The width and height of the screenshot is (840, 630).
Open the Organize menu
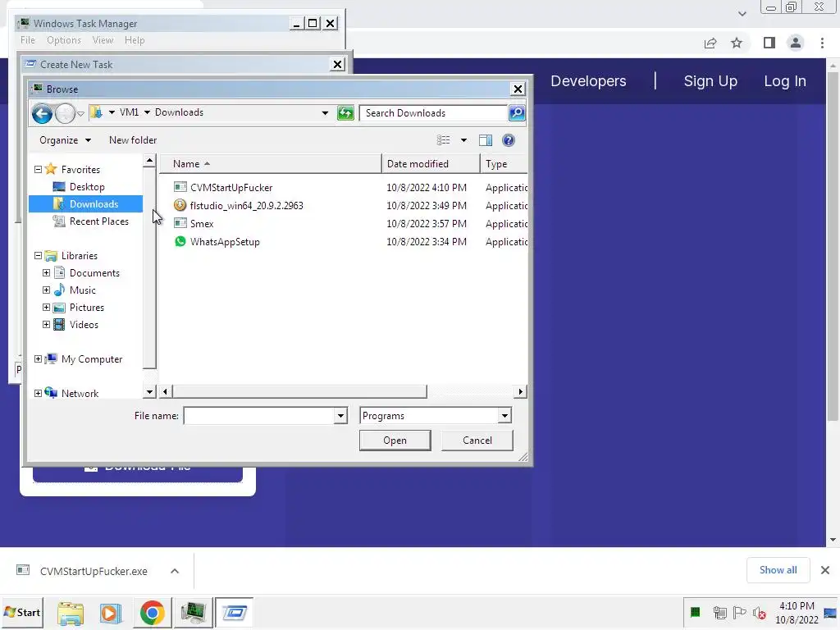click(65, 140)
